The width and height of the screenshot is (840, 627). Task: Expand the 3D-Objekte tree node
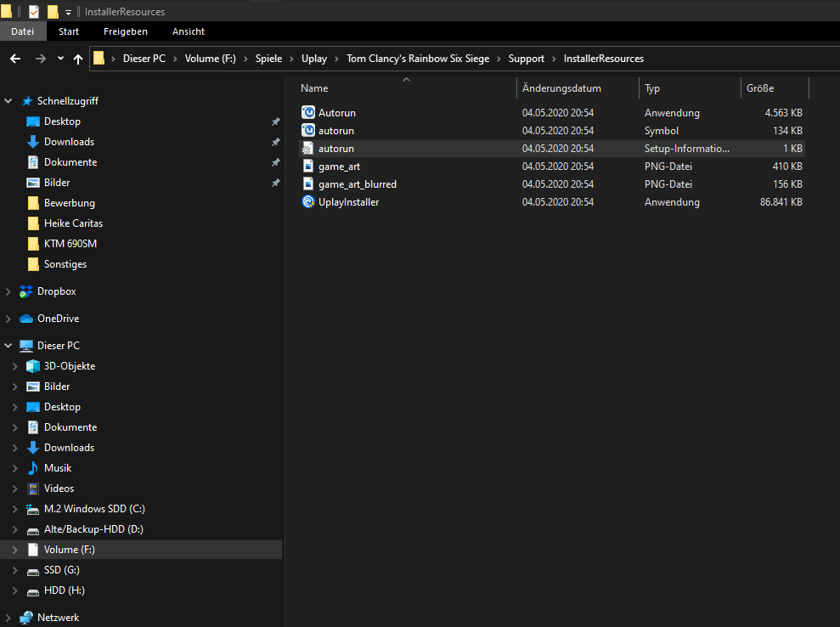[15, 366]
